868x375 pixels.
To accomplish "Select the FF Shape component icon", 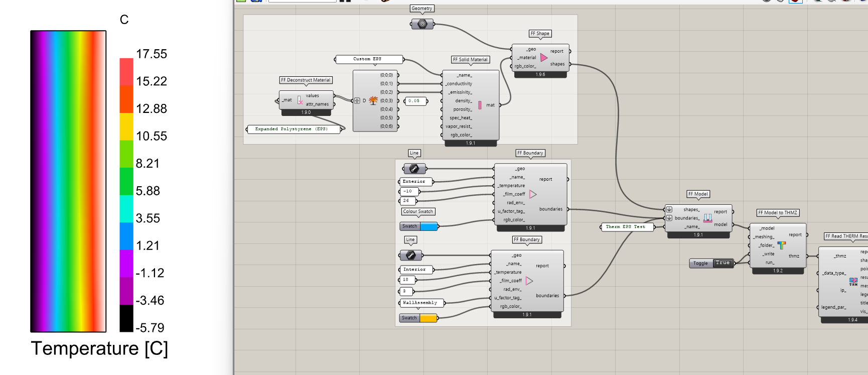I will (544, 58).
